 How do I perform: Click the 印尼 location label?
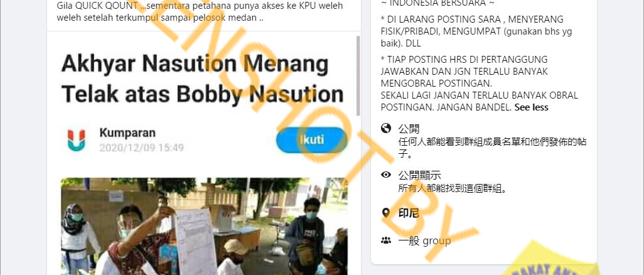tap(409, 213)
